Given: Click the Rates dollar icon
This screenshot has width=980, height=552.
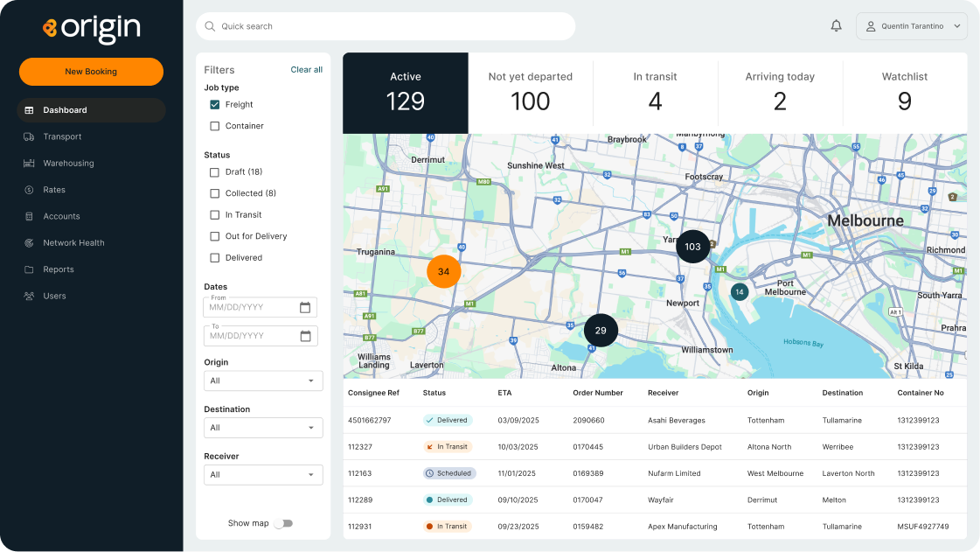Looking at the screenshot, I should point(29,190).
